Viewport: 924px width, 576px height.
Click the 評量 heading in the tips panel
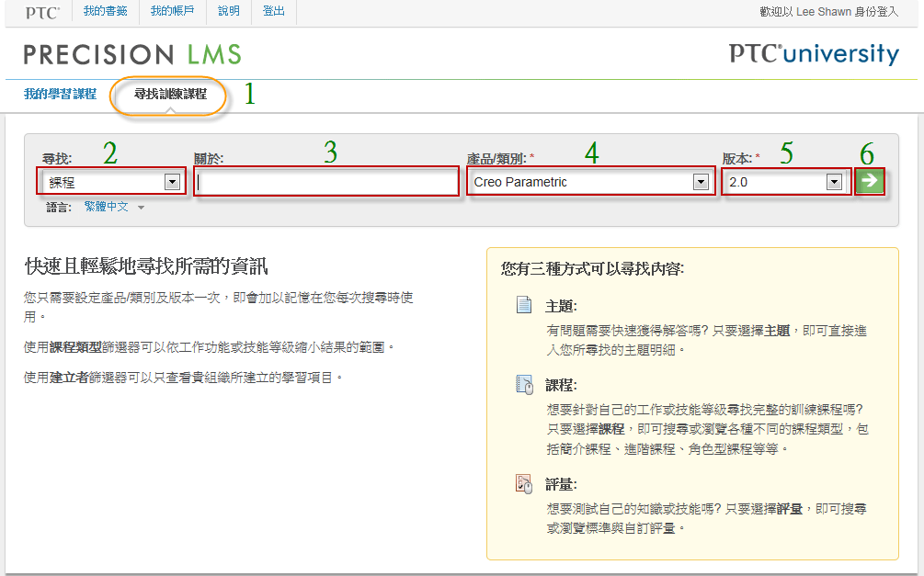pos(561,484)
